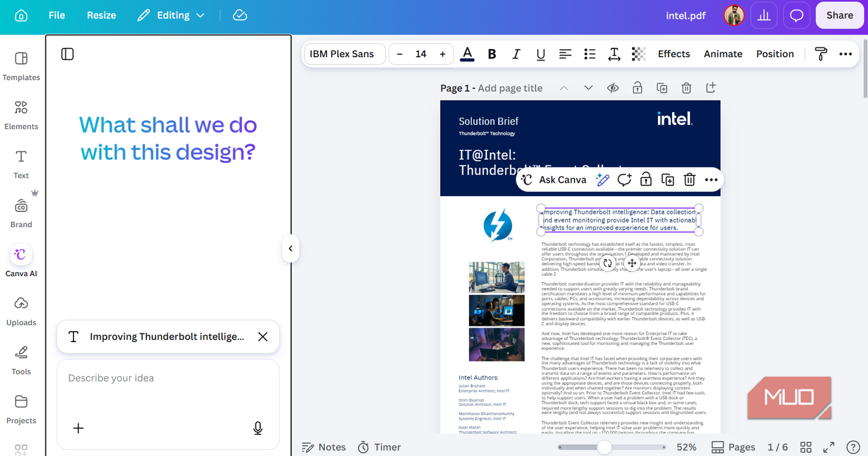Image resolution: width=868 pixels, height=456 pixels.
Task: Toggle bulleted list formatting
Action: click(590, 54)
